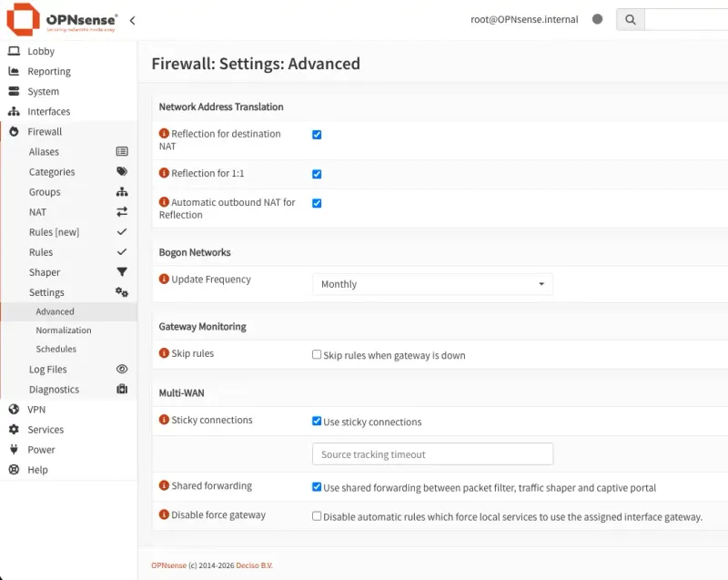Open NAT using its exchange arrows icon
The height and width of the screenshot is (580, 728).
tap(120, 211)
